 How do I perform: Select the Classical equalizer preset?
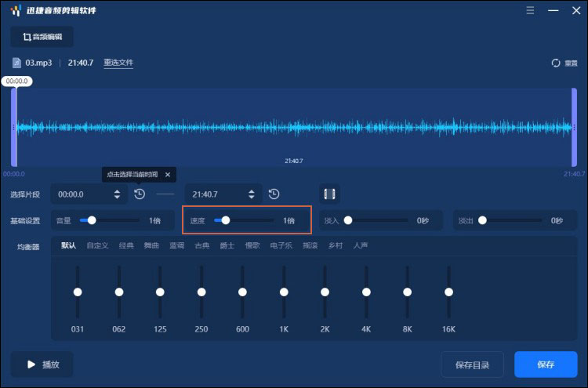[x=201, y=245]
